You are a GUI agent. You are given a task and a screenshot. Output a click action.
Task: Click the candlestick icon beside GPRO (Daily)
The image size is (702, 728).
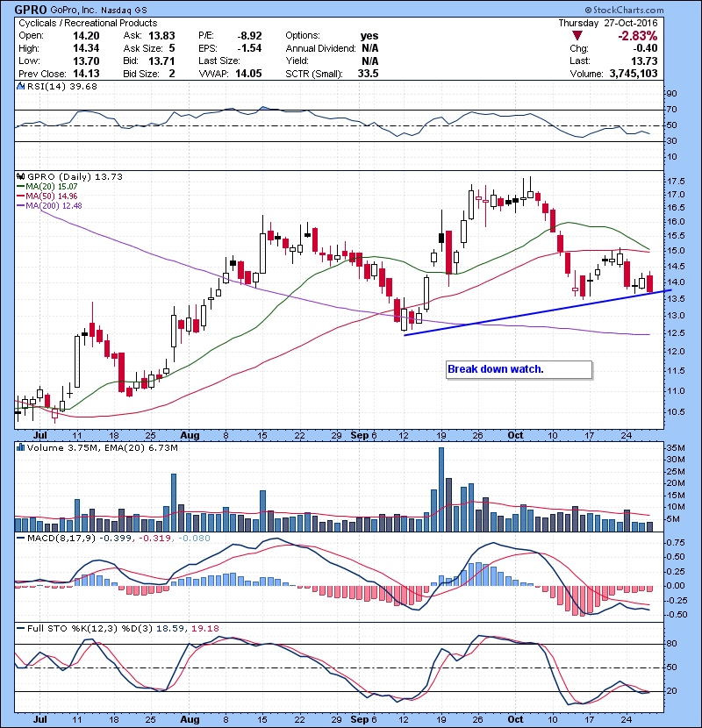pos(20,176)
